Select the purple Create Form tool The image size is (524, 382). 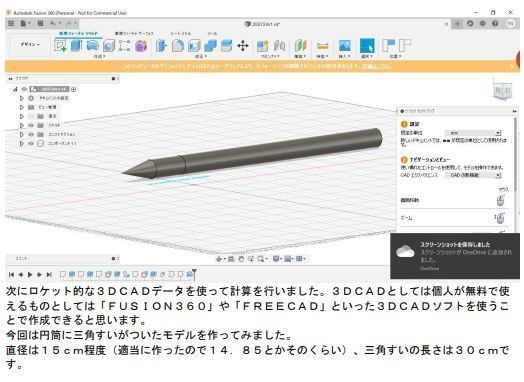pyautogui.click(x=141, y=46)
